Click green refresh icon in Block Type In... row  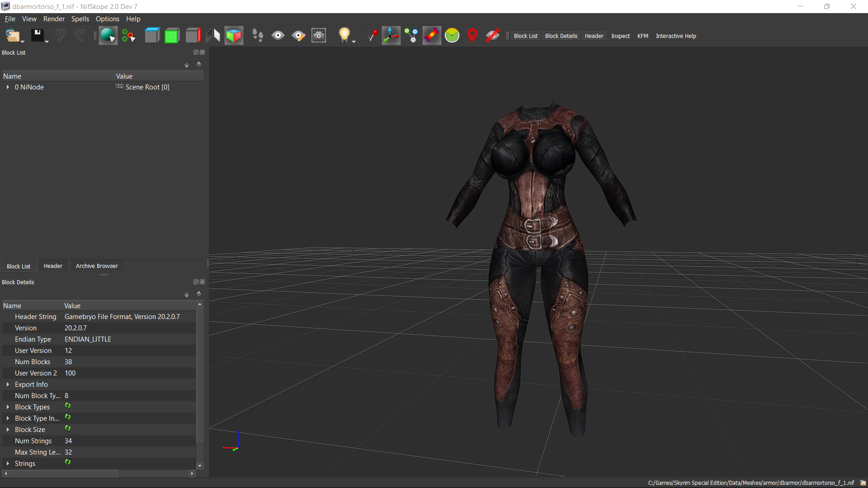(68, 418)
